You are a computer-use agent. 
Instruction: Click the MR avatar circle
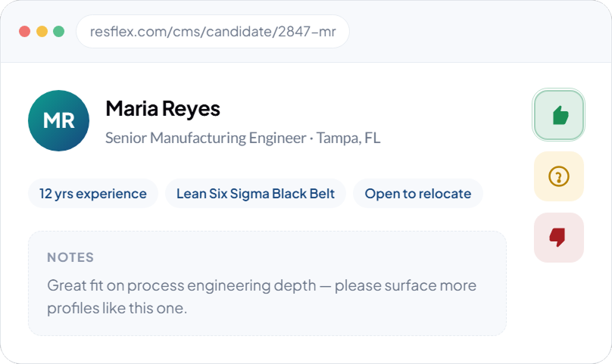pyautogui.click(x=58, y=120)
